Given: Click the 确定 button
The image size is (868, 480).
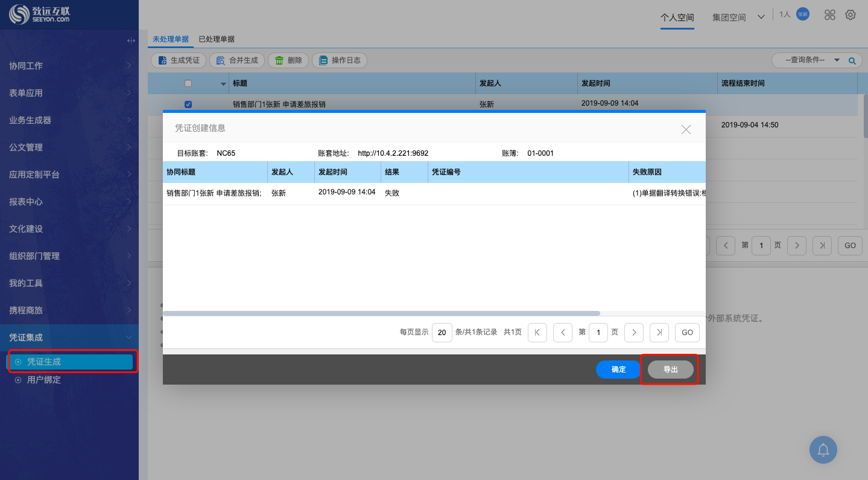Looking at the screenshot, I should pos(618,370).
